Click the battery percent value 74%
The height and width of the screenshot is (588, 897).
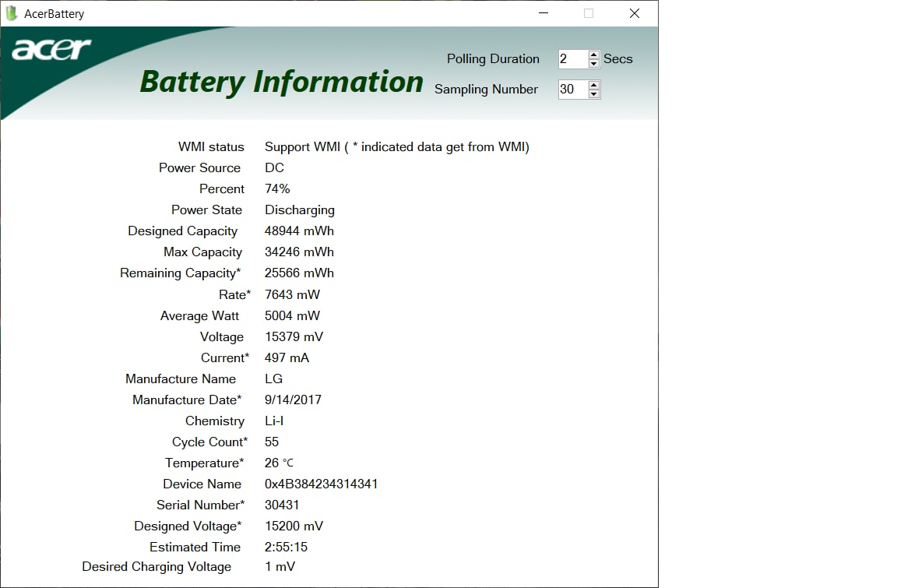pyautogui.click(x=277, y=188)
